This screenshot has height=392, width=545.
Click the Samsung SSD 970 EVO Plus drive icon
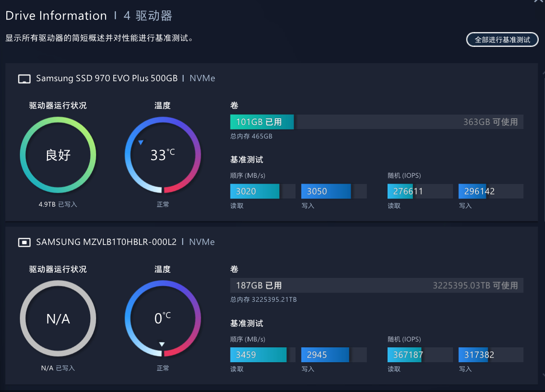[24, 79]
